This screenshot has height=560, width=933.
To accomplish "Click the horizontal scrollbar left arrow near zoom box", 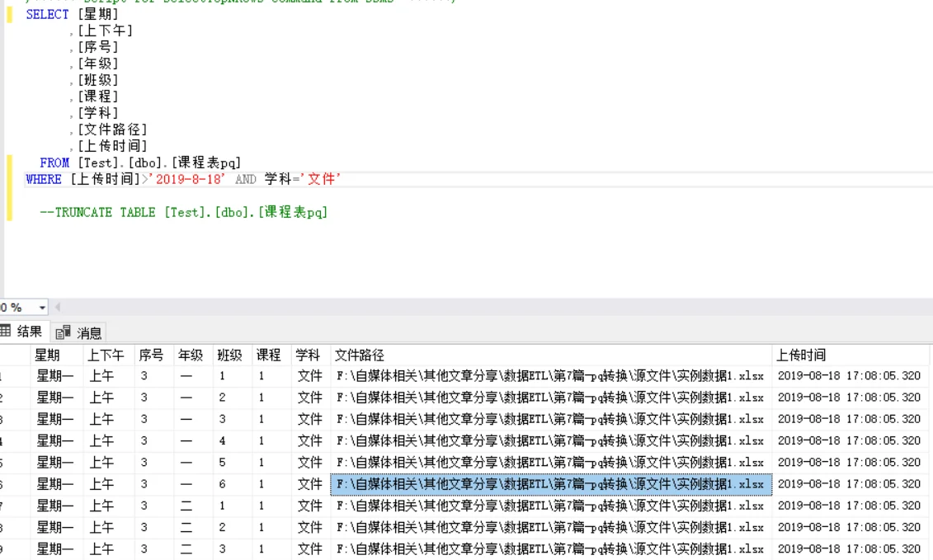I will [58, 307].
